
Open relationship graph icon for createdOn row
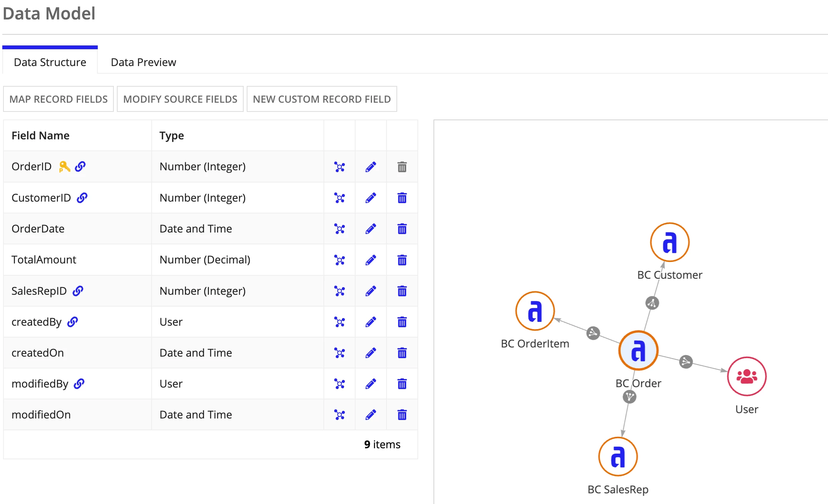tap(340, 353)
